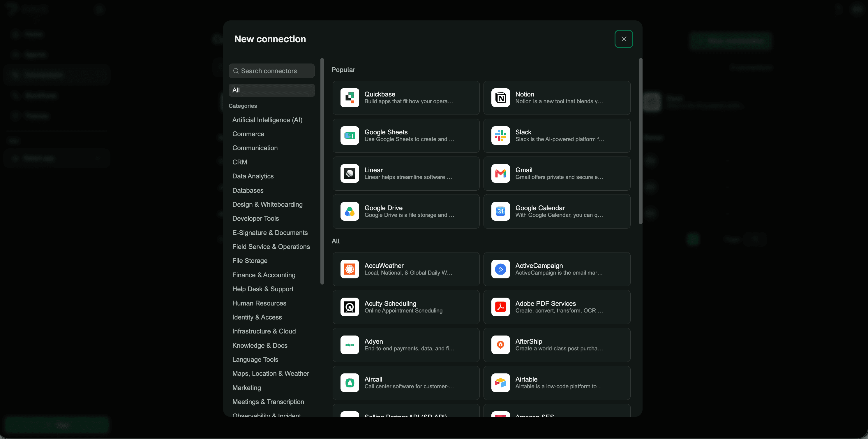The image size is (868, 439).
Task: Click the ActiveCampaign arrow icon
Action: (x=500, y=269)
